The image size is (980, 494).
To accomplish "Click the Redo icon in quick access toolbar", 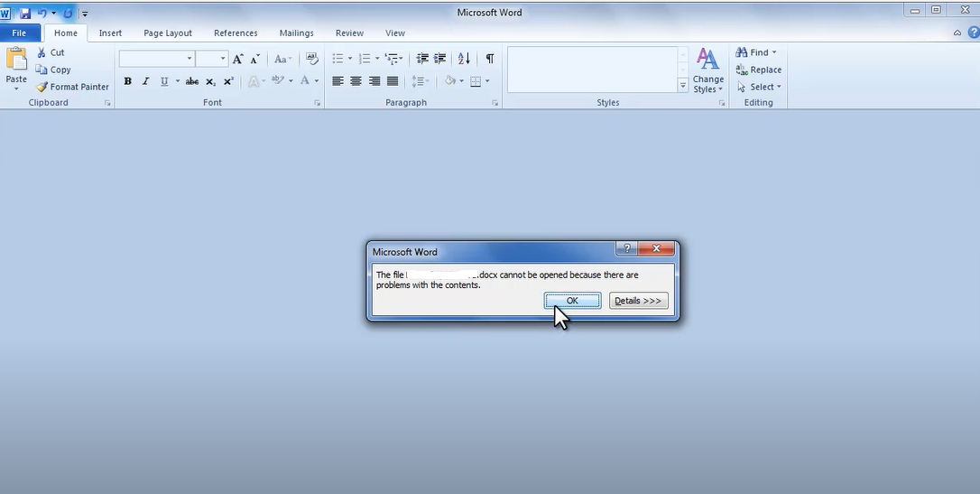I will (x=68, y=13).
